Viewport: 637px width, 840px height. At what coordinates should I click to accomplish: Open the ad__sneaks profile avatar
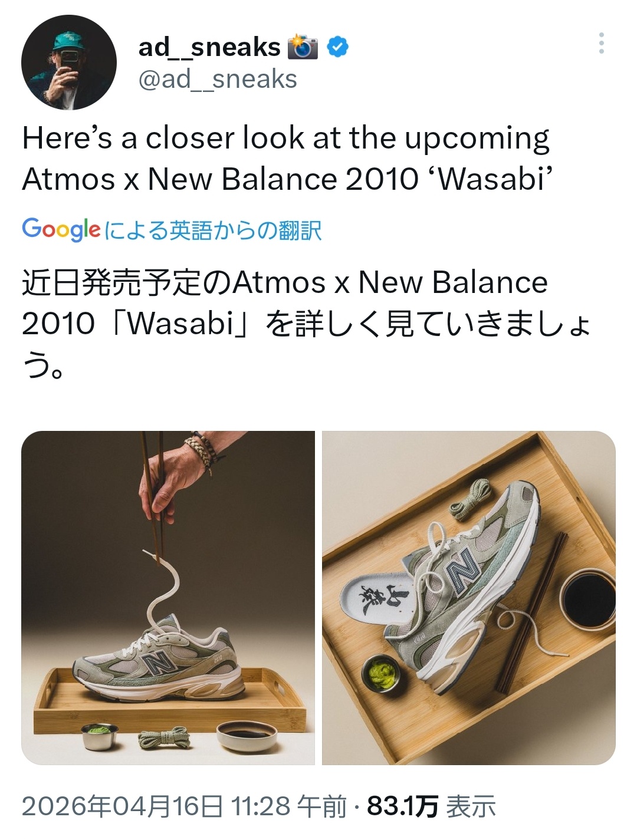click(x=69, y=62)
